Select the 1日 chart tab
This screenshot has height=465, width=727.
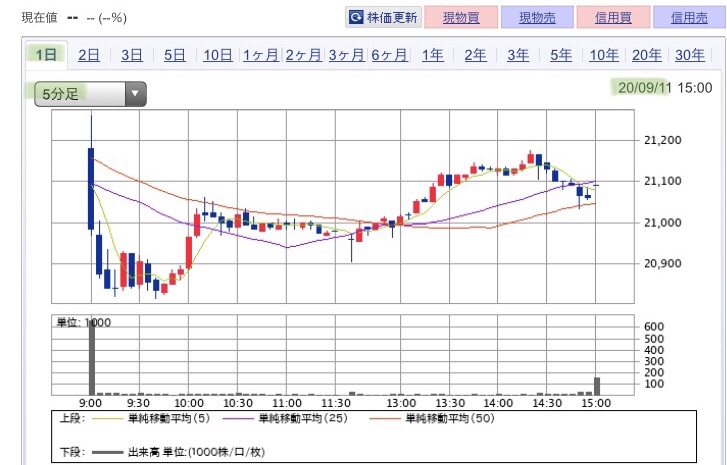pyautogui.click(x=46, y=55)
